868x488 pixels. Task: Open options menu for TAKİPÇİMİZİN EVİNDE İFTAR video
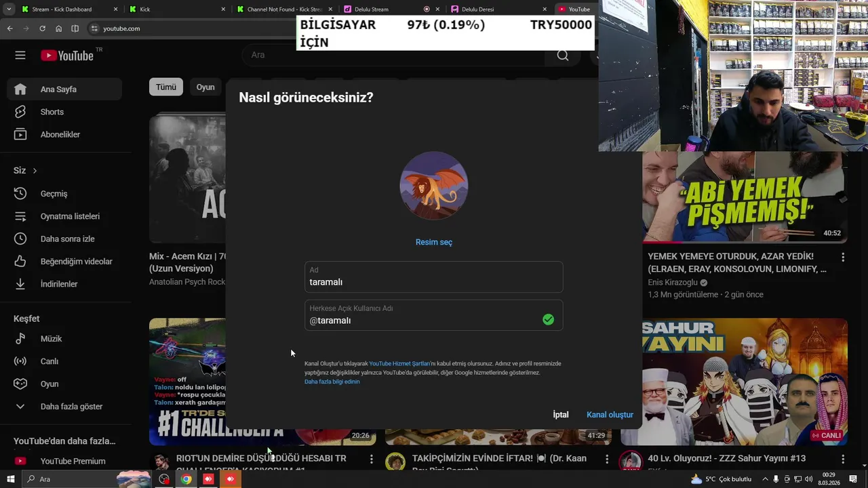(x=607, y=459)
